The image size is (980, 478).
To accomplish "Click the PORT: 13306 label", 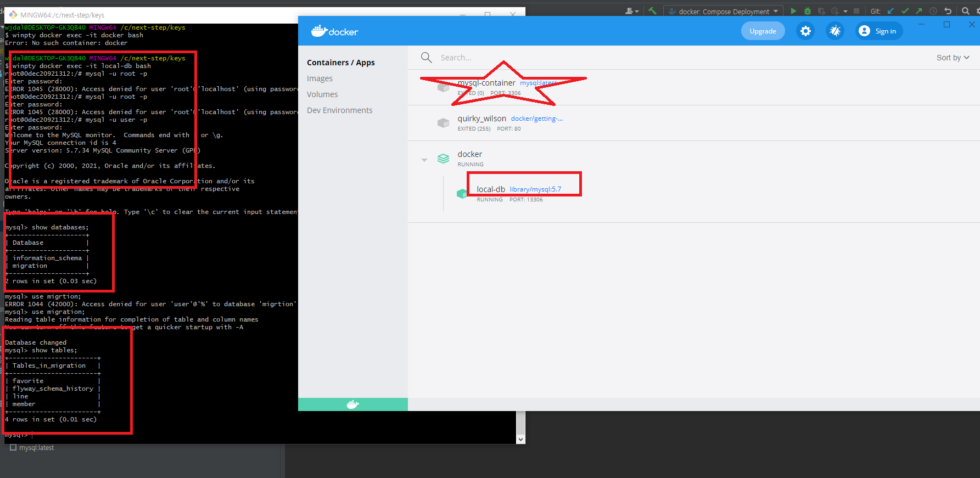I will coord(526,200).
